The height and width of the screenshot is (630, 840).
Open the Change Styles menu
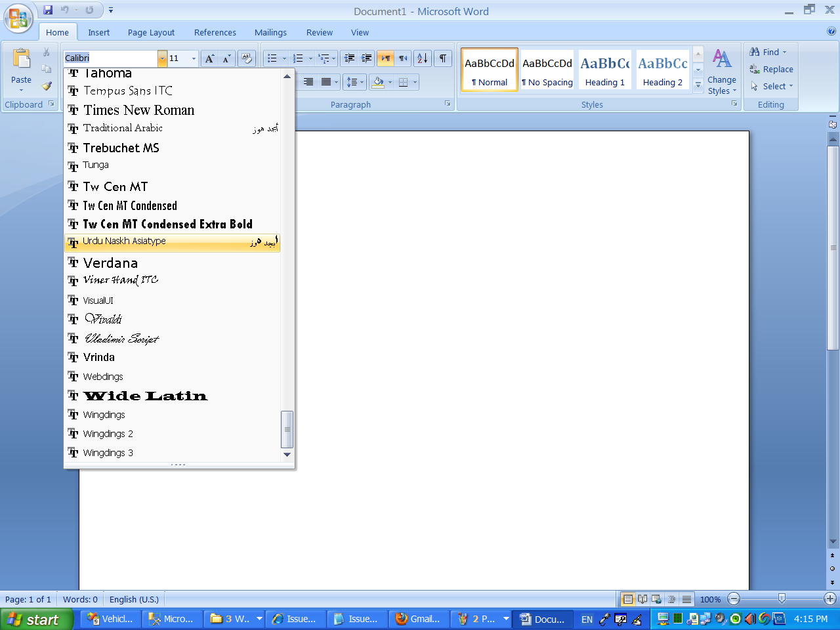point(722,72)
